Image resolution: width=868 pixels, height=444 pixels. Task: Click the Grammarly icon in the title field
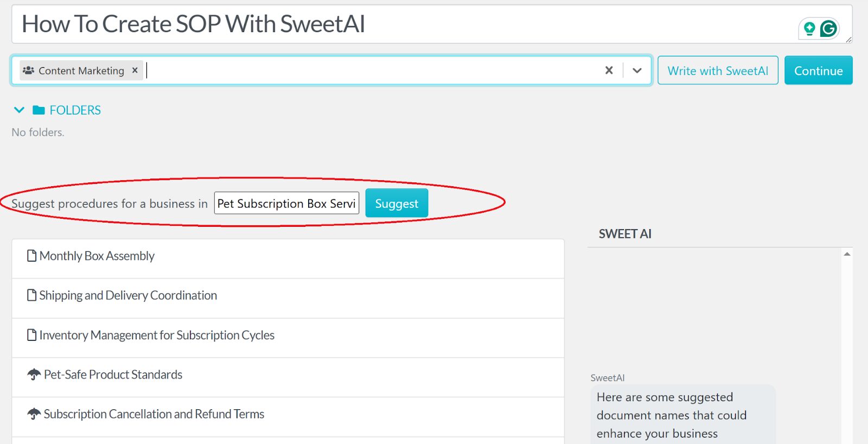click(828, 27)
